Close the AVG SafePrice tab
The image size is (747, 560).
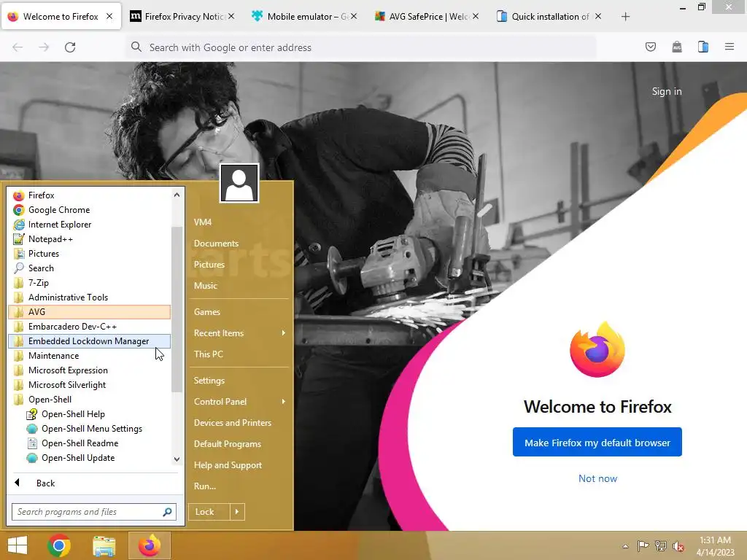coord(476,16)
